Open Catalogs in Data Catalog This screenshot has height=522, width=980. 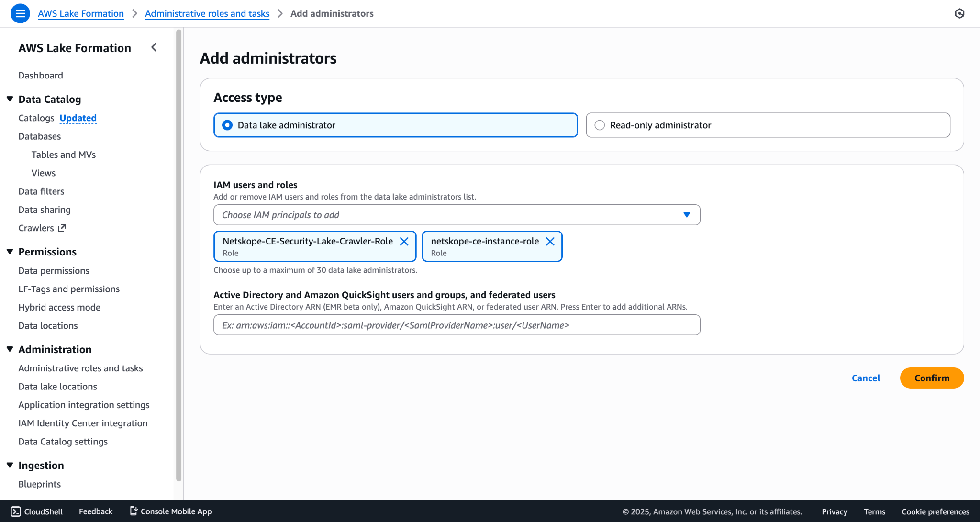[36, 118]
